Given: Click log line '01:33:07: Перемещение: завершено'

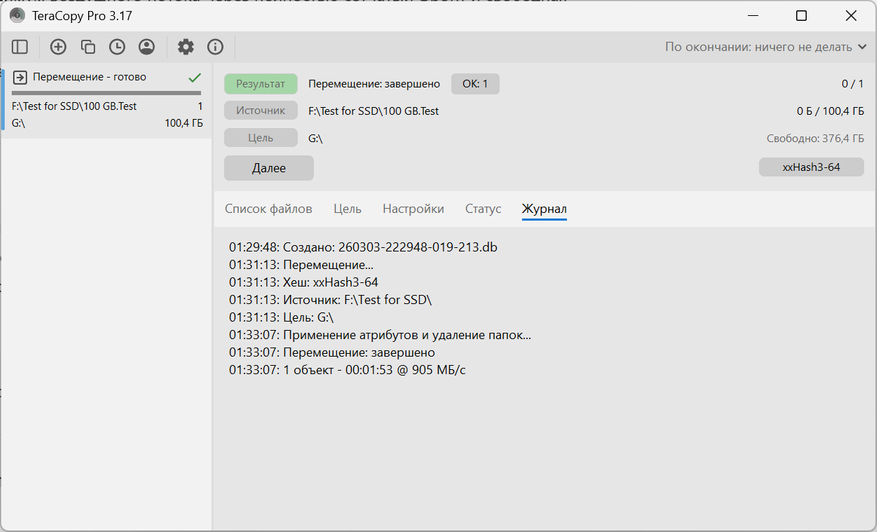Looking at the screenshot, I should [332, 352].
